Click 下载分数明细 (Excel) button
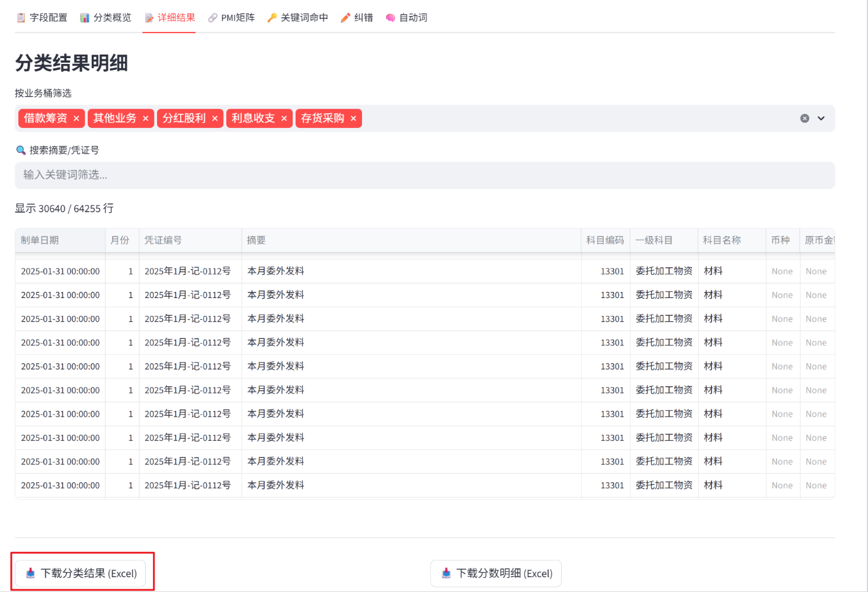868x592 pixels. tap(496, 573)
